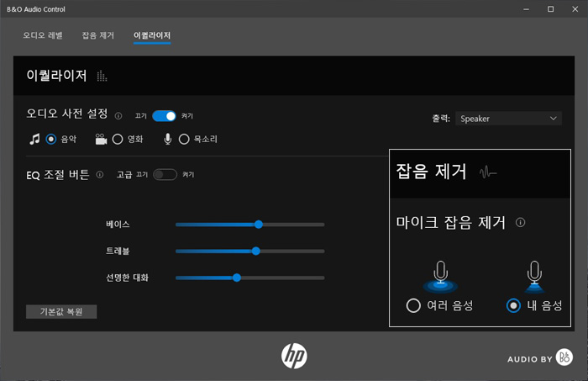Screen dimensions: 588x381
Task: Click the 여러 음성 microphone icon
Action: coord(440,277)
